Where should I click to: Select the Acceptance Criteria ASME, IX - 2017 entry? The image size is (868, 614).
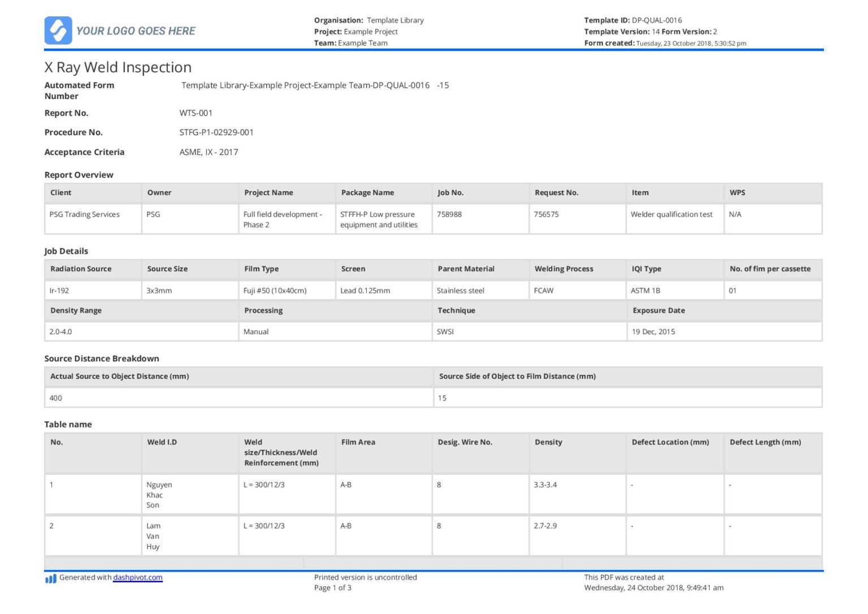[209, 152]
